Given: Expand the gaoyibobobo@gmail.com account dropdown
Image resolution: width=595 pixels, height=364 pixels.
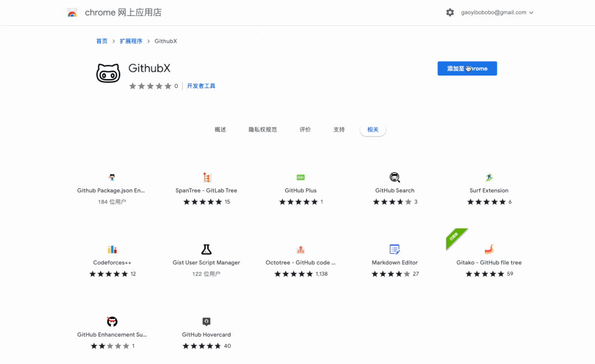Looking at the screenshot, I should (497, 13).
